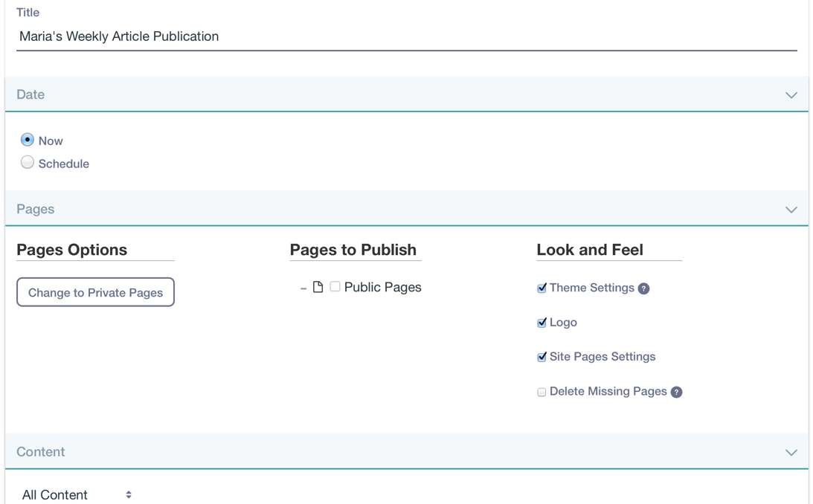Click the Public Pages label
The width and height of the screenshot is (813, 504).
(382, 287)
